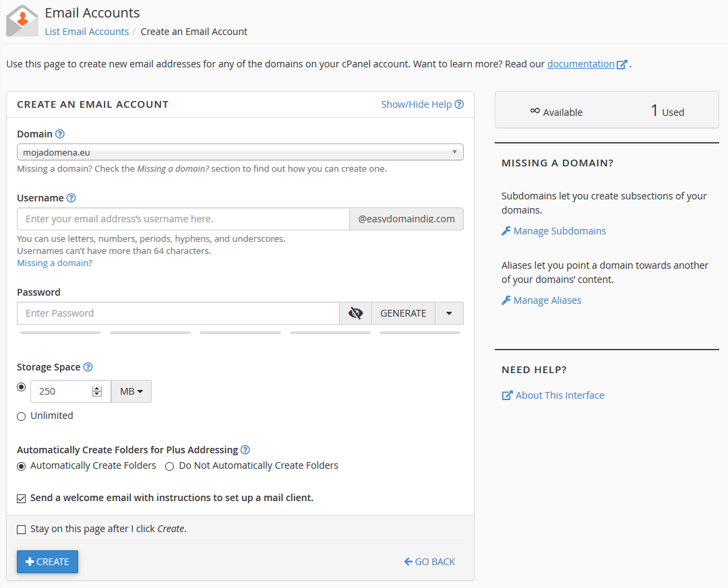Toggle password visibility with the eye icon

tap(355, 313)
